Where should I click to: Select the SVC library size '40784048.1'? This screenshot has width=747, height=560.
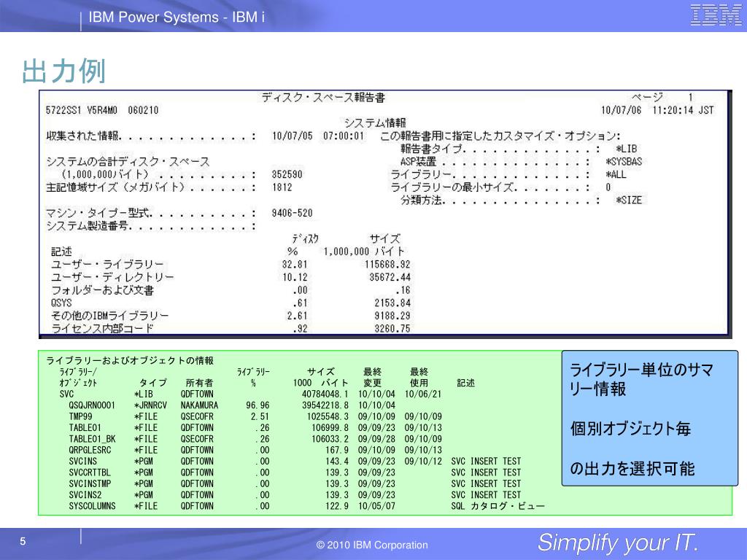(x=325, y=394)
